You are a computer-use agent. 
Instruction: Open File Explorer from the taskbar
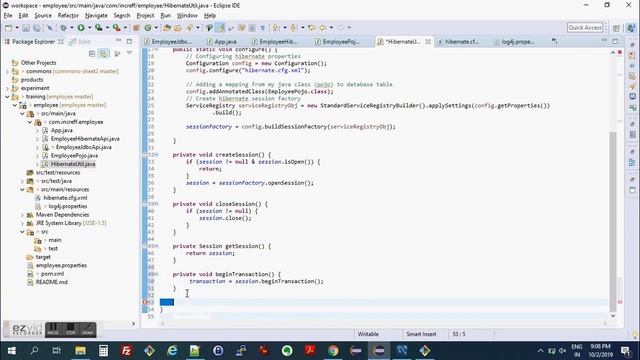point(80,351)
